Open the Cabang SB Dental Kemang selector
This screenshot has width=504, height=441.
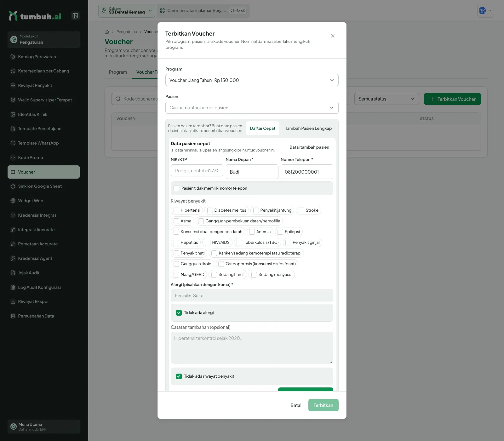point(127,11)
